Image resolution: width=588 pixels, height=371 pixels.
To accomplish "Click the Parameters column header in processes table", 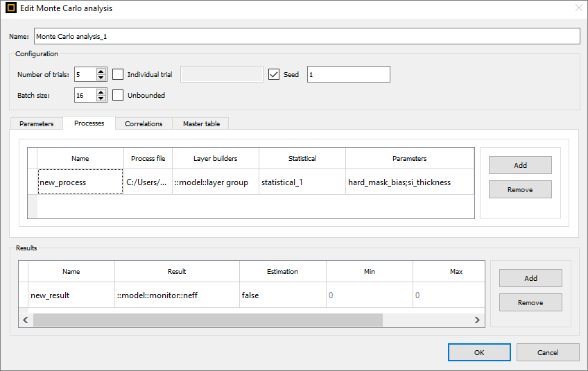I will pyautogui.click(x=410, y=158).
